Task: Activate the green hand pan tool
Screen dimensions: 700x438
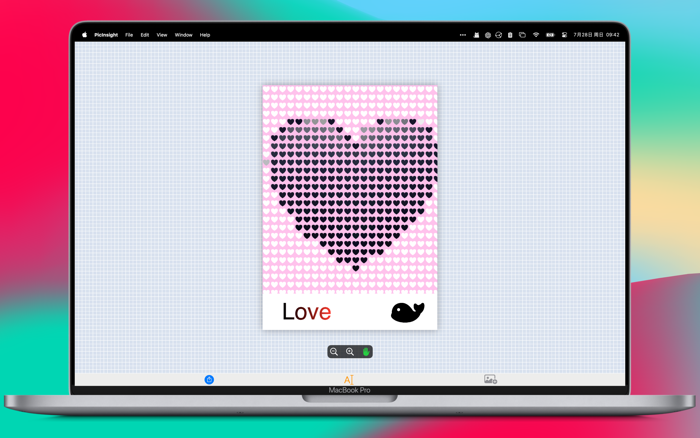Action: pos(366,352)
